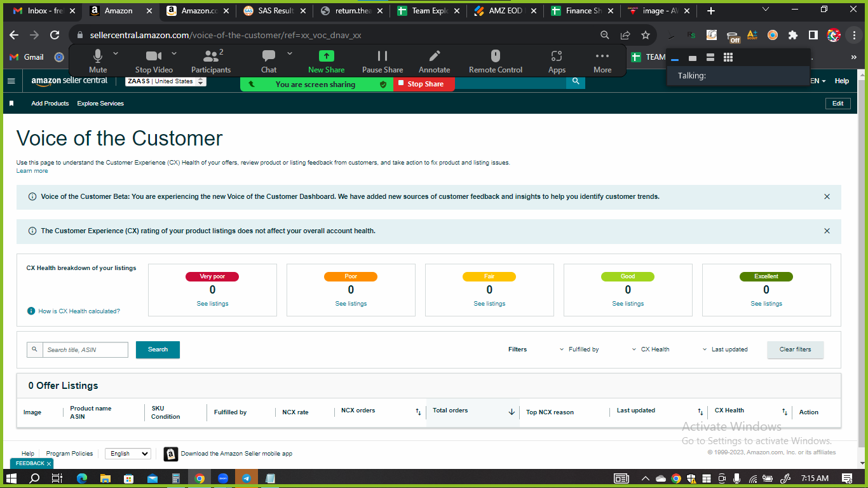
Task: Start a New Share in Zoom
Action: pos(326,61)
